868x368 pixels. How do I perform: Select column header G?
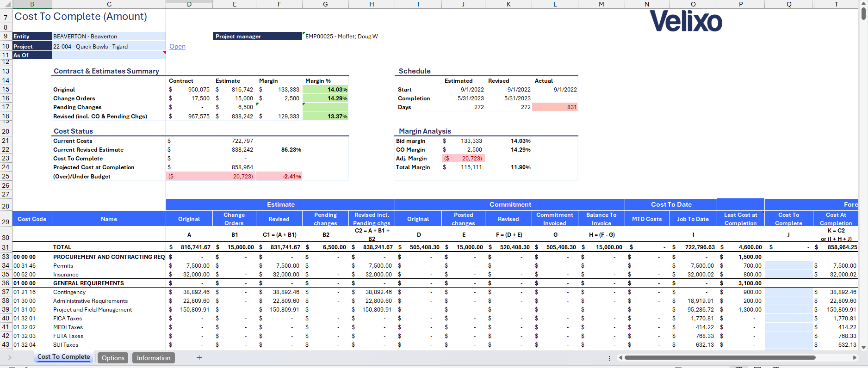(x=325, y=4)
